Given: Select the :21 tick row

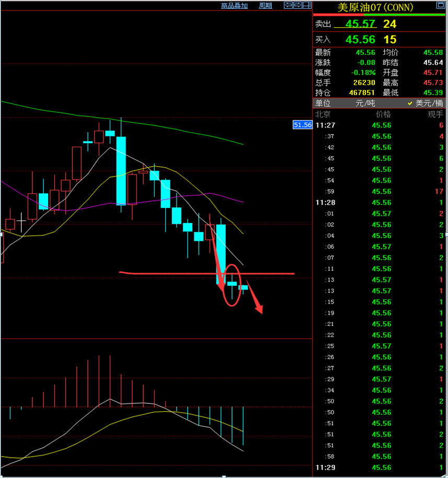Looking at the screenshot, I should pos(379,324).
